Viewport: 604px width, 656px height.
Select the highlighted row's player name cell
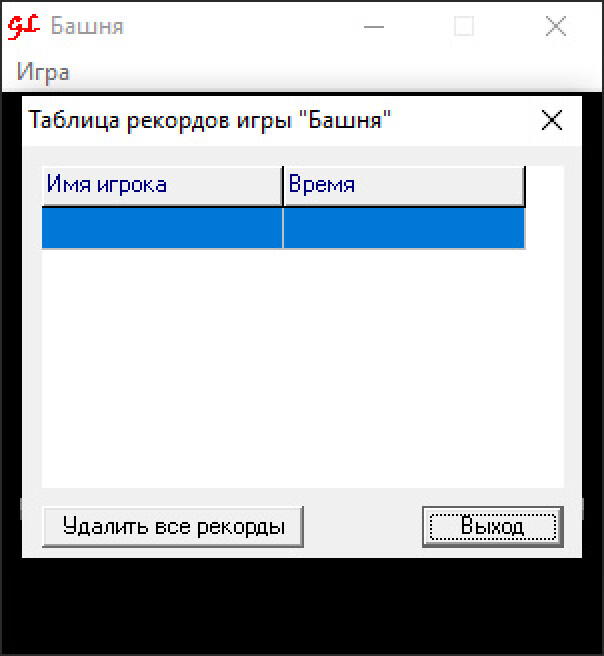click(x=162, y=227)
